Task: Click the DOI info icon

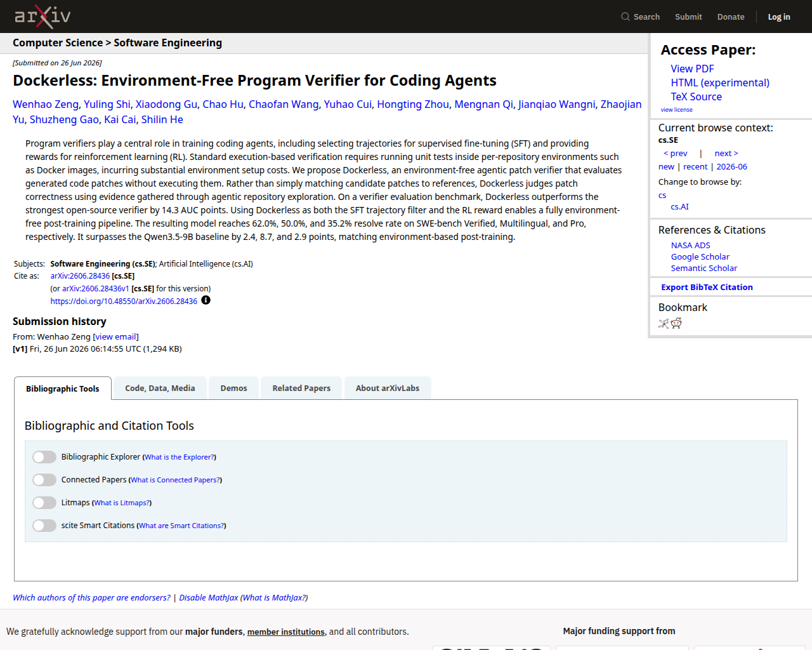Action: tap(206, 300)
